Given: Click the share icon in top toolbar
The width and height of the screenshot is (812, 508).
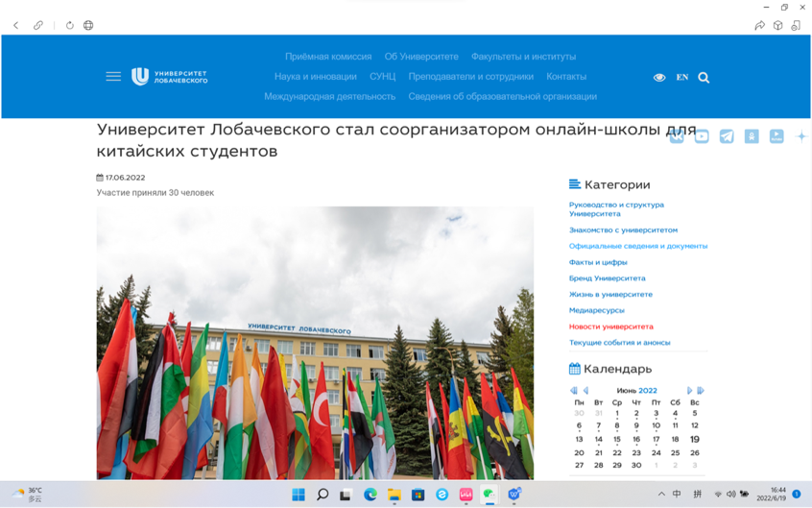Looking at the screenshot, I should point(759,25).
